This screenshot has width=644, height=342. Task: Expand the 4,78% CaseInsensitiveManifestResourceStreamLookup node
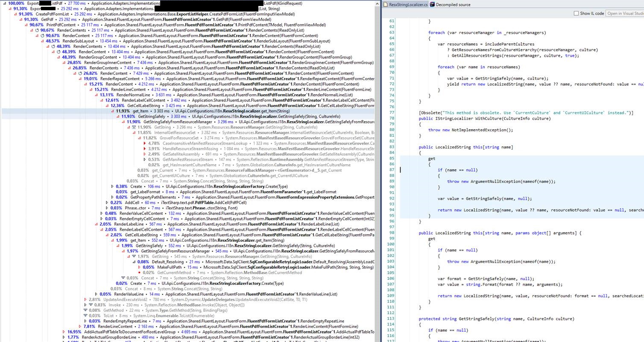[145, 144]
